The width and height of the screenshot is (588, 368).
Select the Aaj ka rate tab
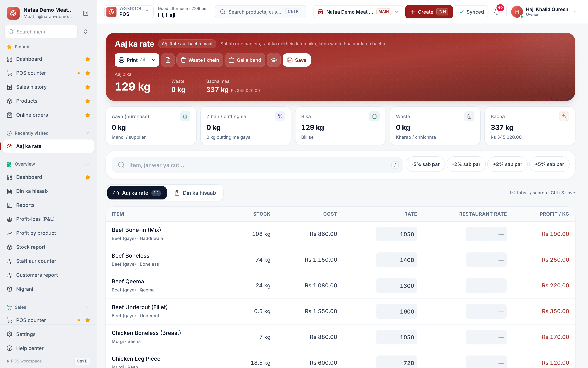[137, 193]
